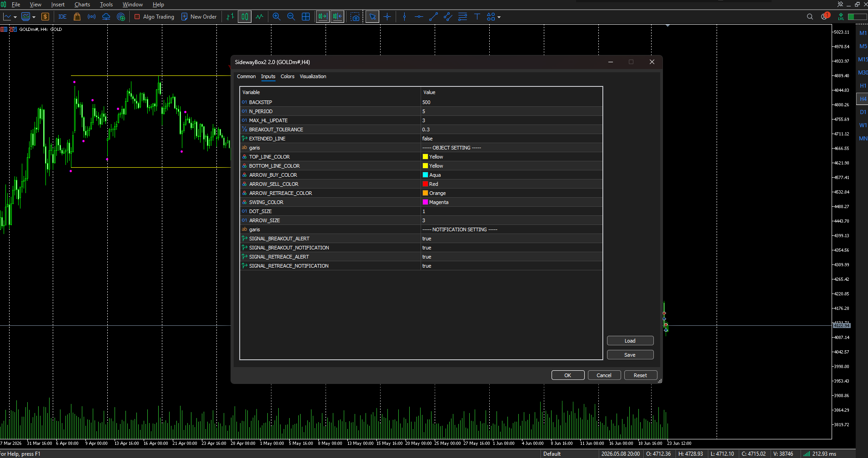
Task: Insert Fibonacci retracement lines tool
Action: 462,17
